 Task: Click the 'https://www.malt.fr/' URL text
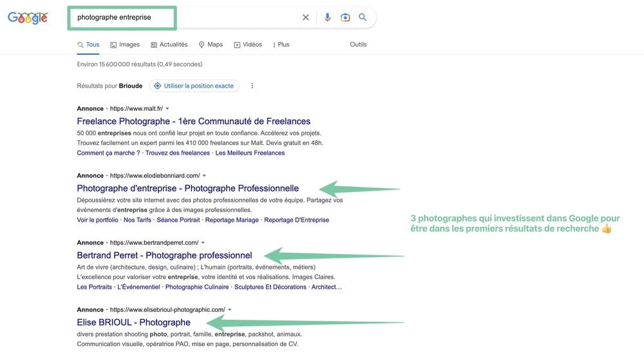(x=137, y=108)
